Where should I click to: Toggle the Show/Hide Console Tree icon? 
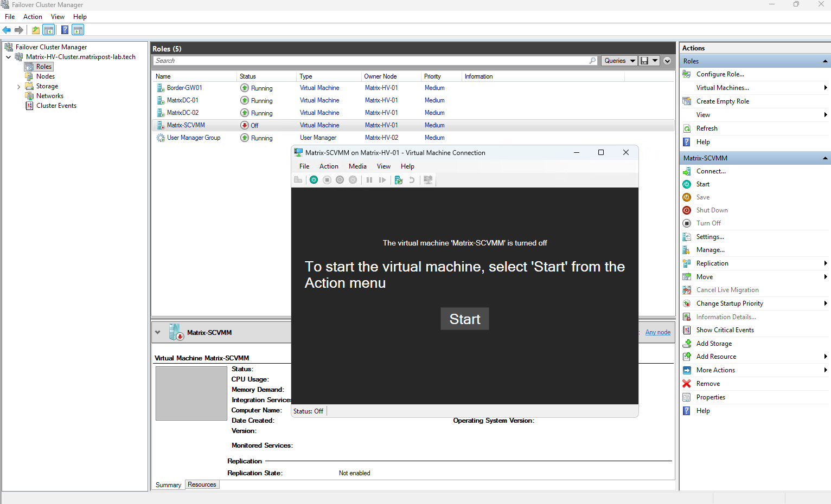(49, 30)
